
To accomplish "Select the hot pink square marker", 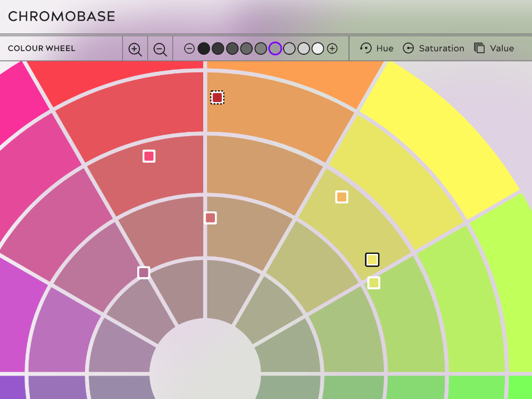I will [149, 156].
